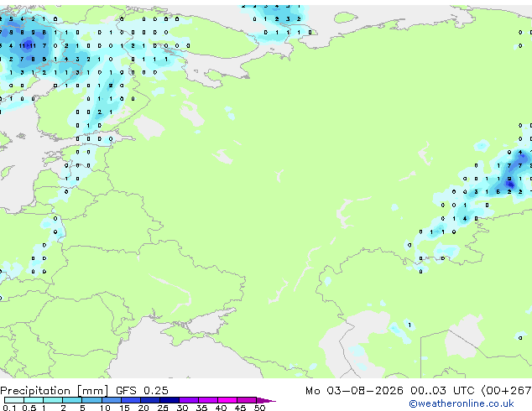Click the above-50 arrow legend tip
Viewport: 532px width, 411px height.
point(266,400)
